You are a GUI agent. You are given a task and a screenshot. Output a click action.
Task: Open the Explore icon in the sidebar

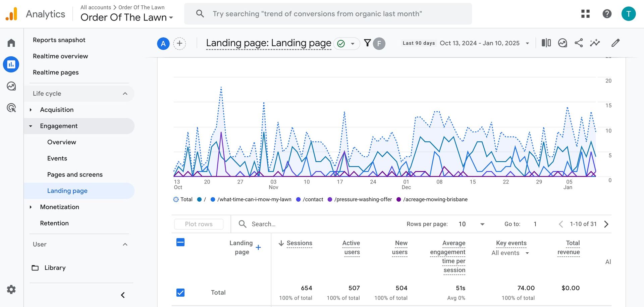click(11, 86)
